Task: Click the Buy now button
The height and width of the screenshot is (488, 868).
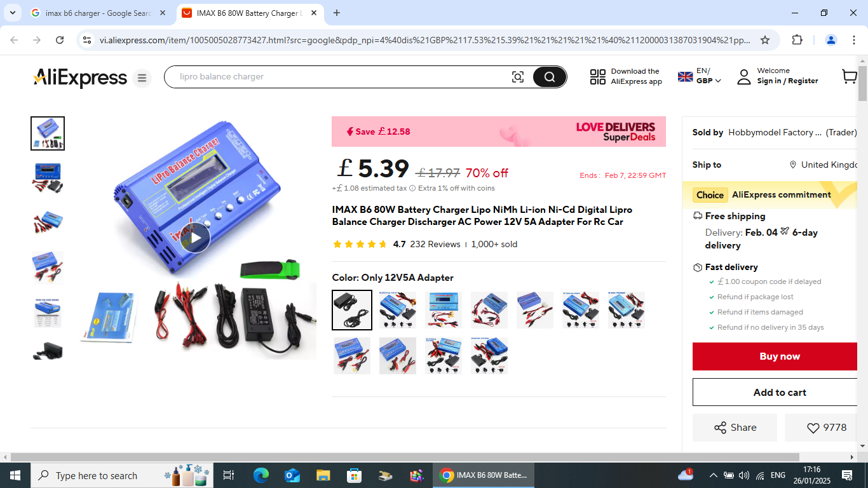Action: coord(780,356)
